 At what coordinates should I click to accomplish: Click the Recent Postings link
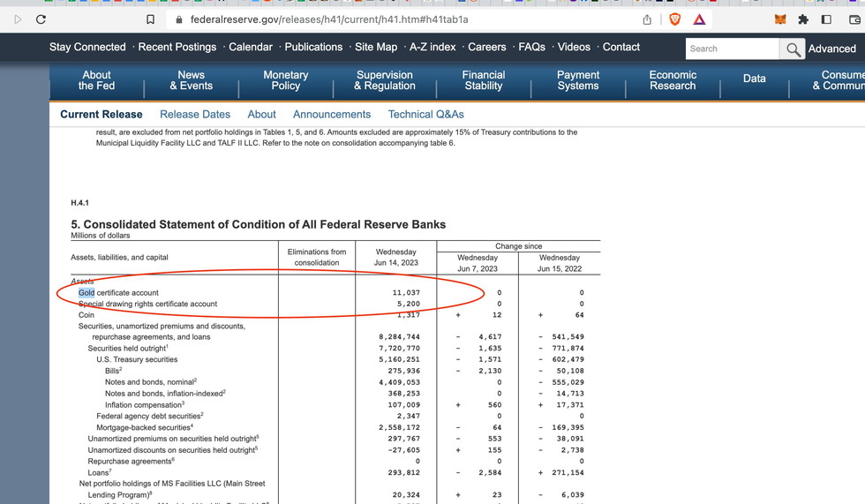click(177, 47)
